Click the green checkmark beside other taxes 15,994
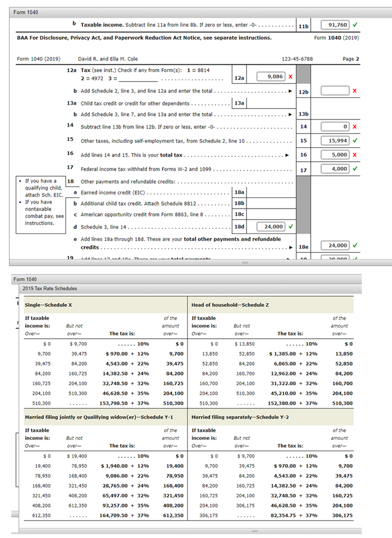 coord(355,141)
